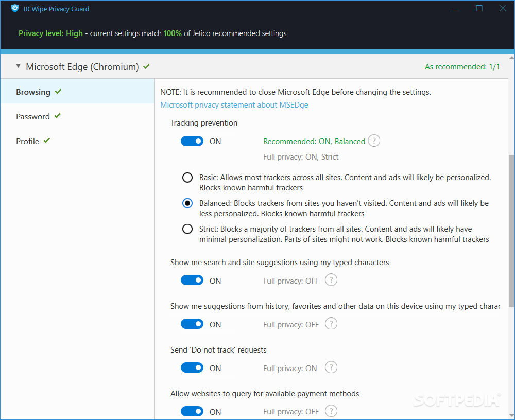Toggle suggestions from history and favorites switch
Viewport: 515px width, 420px height.
point(192,324)
